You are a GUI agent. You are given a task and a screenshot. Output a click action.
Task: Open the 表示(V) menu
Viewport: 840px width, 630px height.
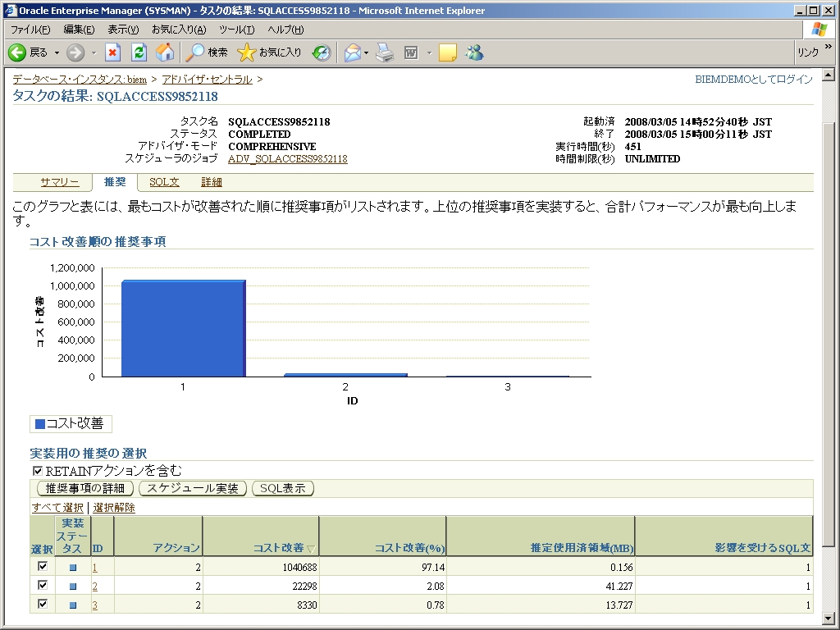point(123,30)
